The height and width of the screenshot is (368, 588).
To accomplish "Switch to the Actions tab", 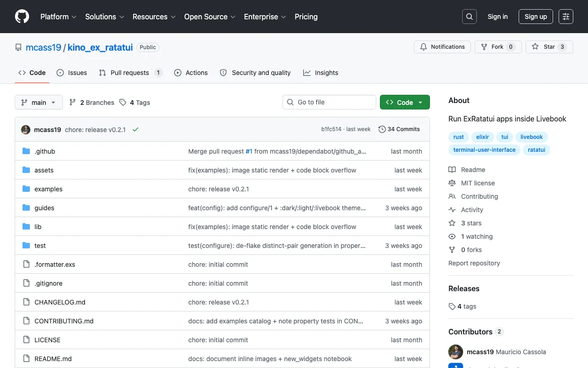I will pos(191,73).
